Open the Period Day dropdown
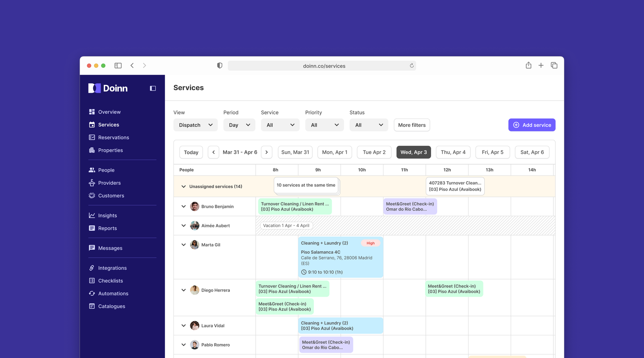 [239, 125]
